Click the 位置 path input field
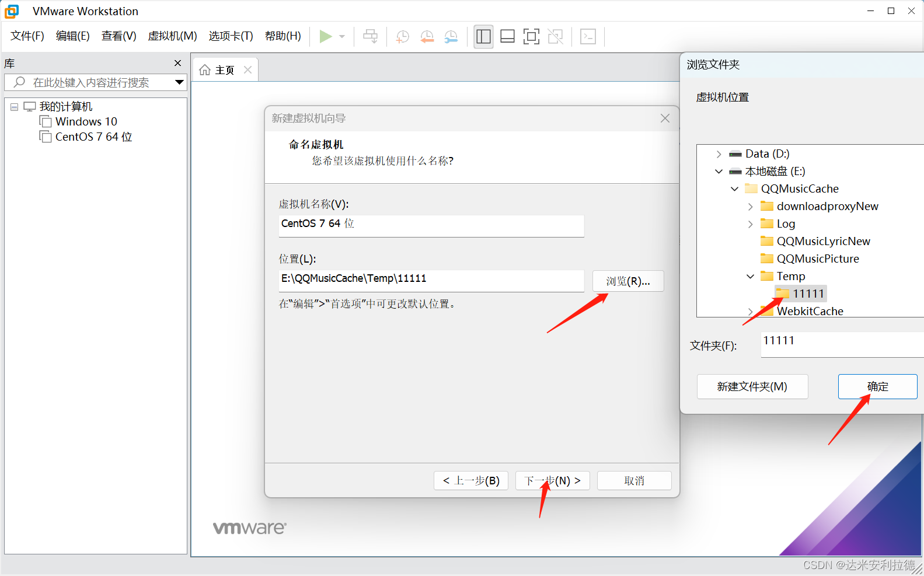Viewport: 924px width, 576px height. 431,280
